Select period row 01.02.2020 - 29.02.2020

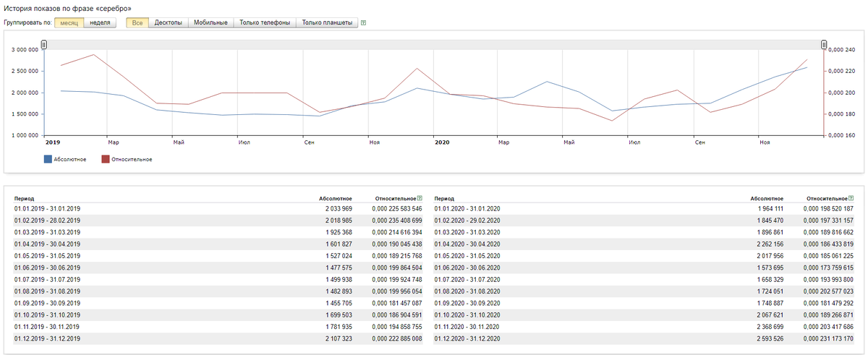coord(644,220)
